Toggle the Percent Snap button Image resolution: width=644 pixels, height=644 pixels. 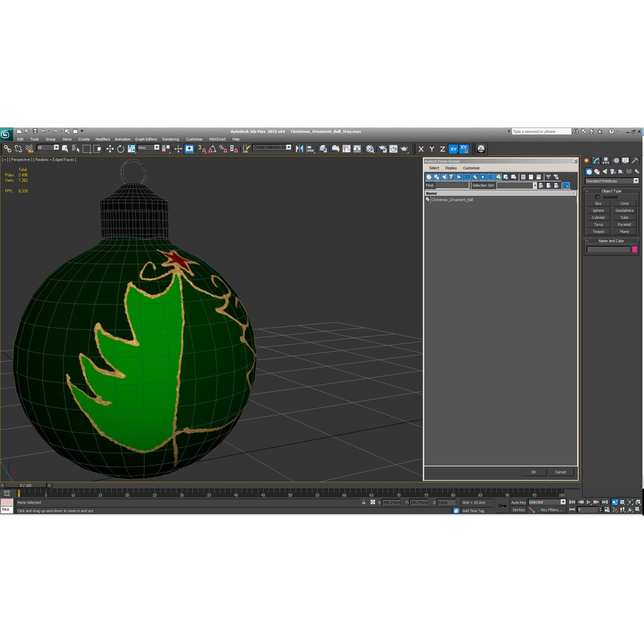point(223,148)
